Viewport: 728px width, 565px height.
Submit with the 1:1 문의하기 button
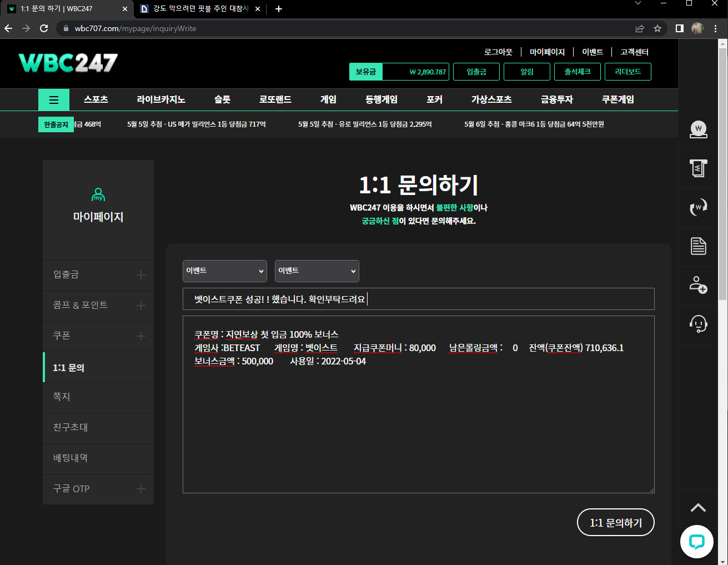pyautogui.click(x=616, y=522)
